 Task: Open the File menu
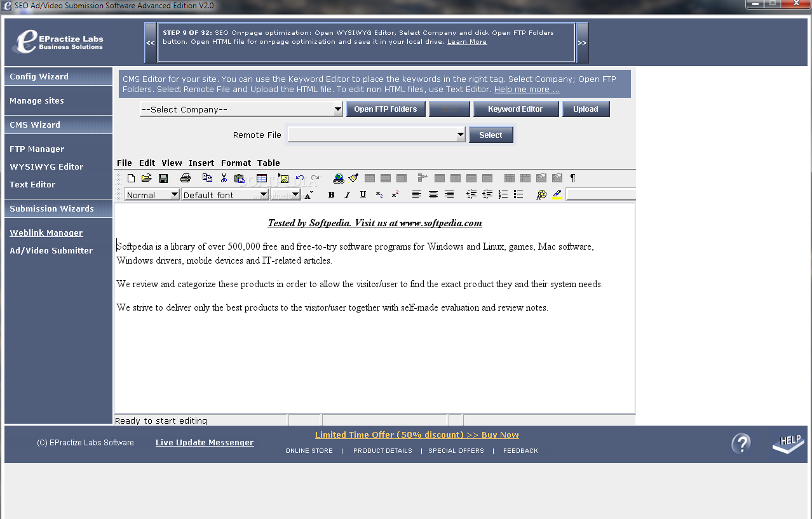click(x=125, y=163)
